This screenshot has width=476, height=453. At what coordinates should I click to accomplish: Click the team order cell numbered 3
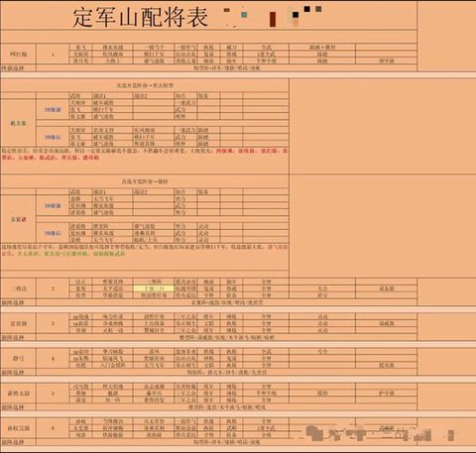tap(53, 323)
